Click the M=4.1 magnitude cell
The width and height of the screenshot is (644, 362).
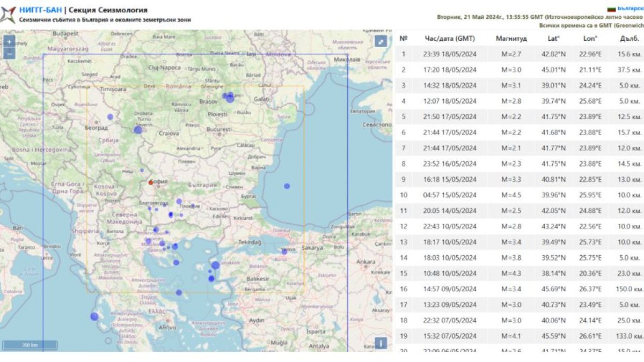[x=511, y=336]
